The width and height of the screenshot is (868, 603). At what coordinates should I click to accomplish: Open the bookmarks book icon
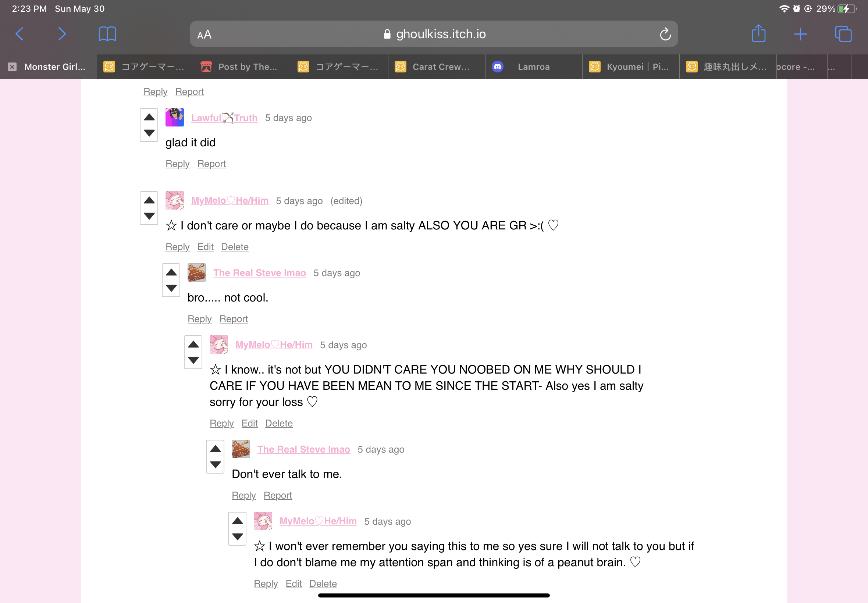pos(107,34)
